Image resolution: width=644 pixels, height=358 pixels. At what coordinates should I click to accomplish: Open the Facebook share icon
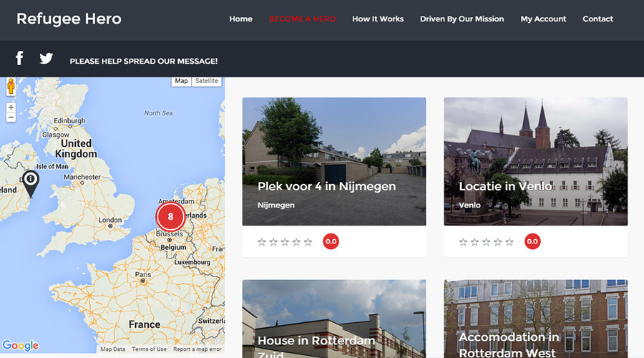(x=19, y=59)
